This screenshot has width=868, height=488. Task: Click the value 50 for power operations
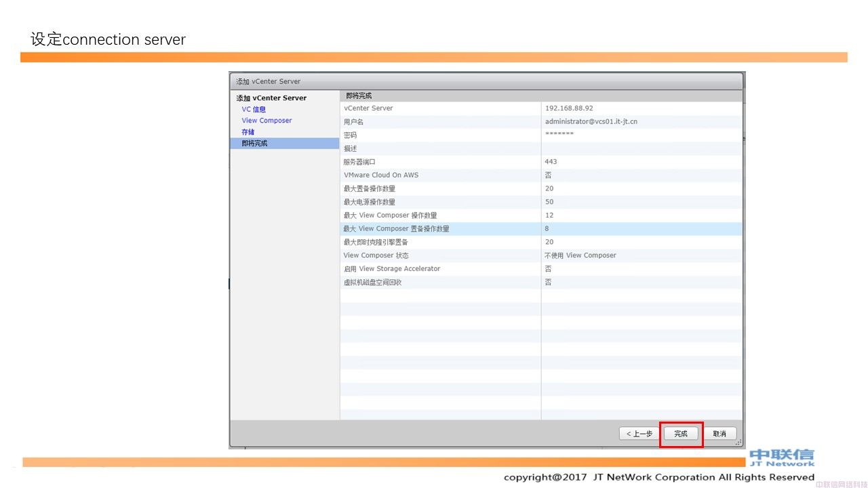coord(549,202)
